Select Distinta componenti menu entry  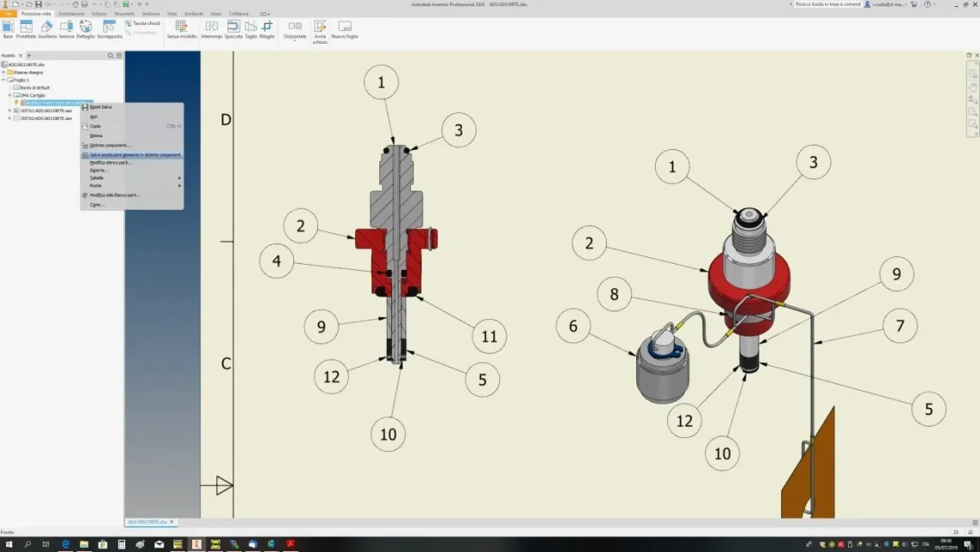[x=132, y=145]
